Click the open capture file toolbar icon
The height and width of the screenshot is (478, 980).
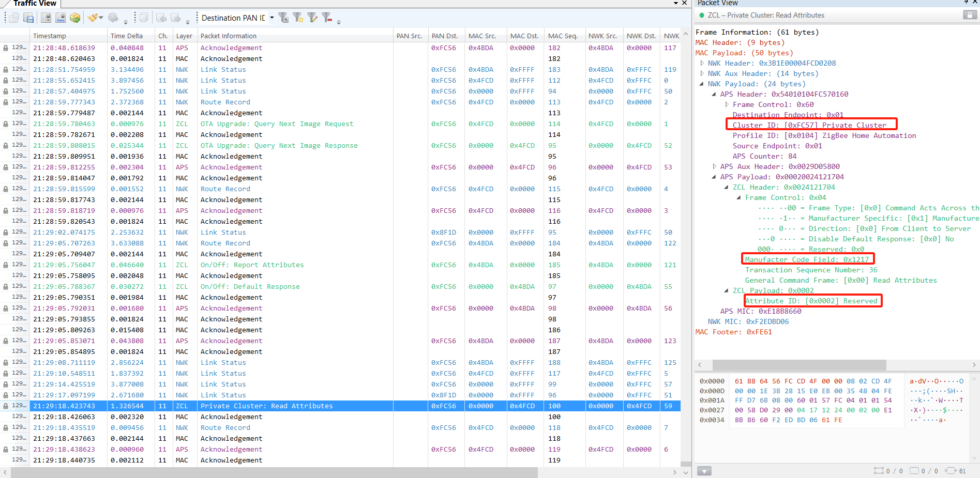point(14,18)
